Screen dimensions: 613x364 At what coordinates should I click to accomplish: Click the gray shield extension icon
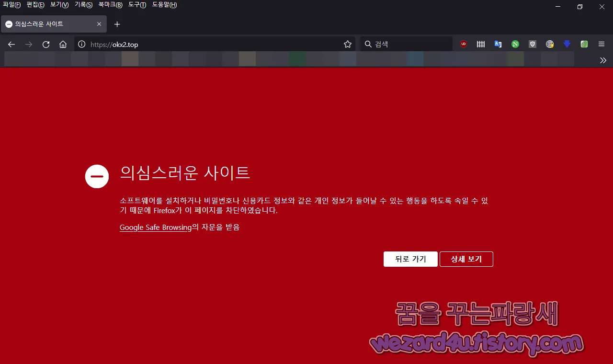(533, 44)
